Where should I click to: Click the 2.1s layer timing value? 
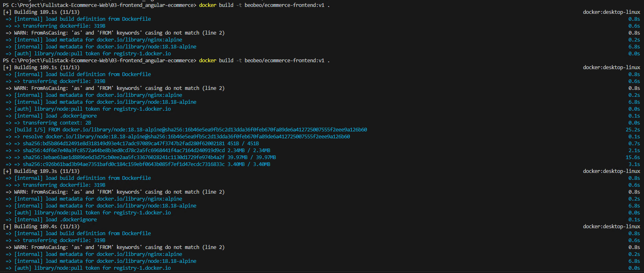tap(634, 151)
